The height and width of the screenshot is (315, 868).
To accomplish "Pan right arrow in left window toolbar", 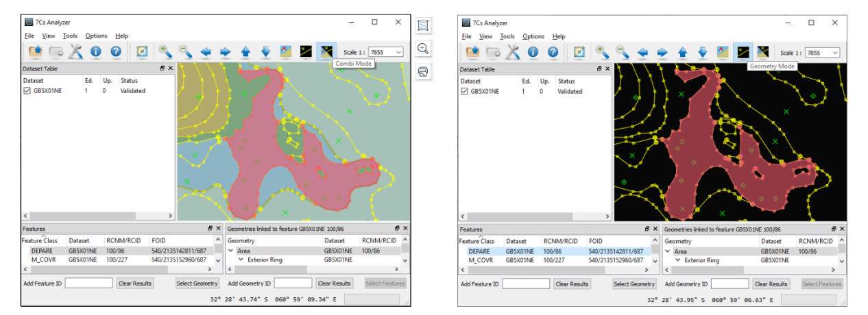I will point(225,51).
